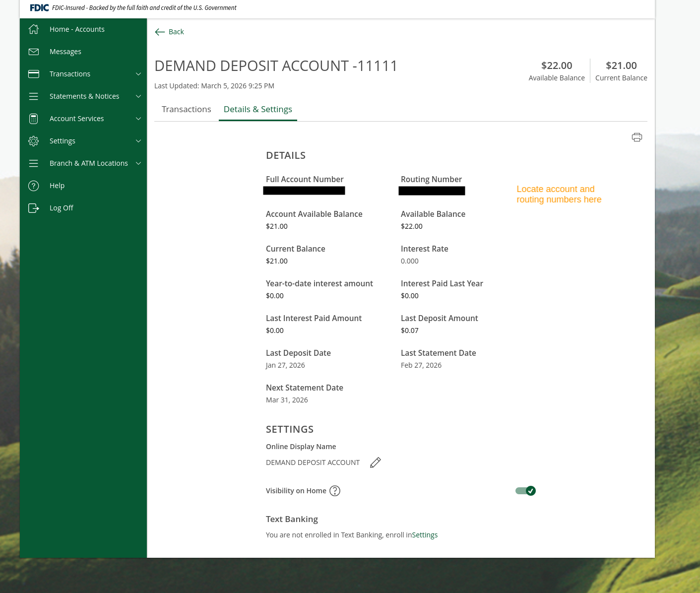Viewport: 700px width, 593px height.
Task: Expand the Transactions menu chevron
Action: pyautogui.click(x=138, y=74)
